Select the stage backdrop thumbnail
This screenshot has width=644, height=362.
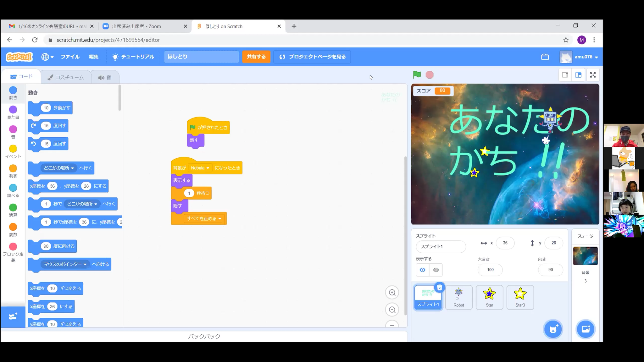(585, 256)
